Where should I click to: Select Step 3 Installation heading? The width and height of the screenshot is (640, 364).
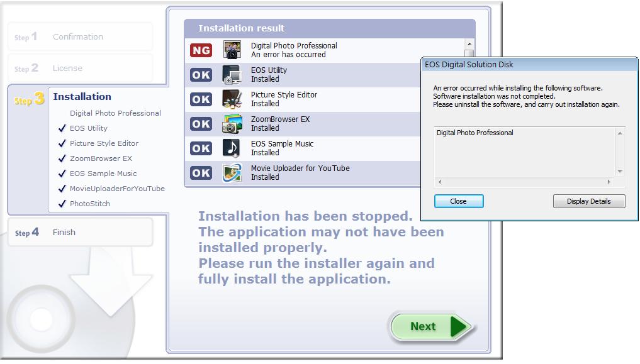82,97
